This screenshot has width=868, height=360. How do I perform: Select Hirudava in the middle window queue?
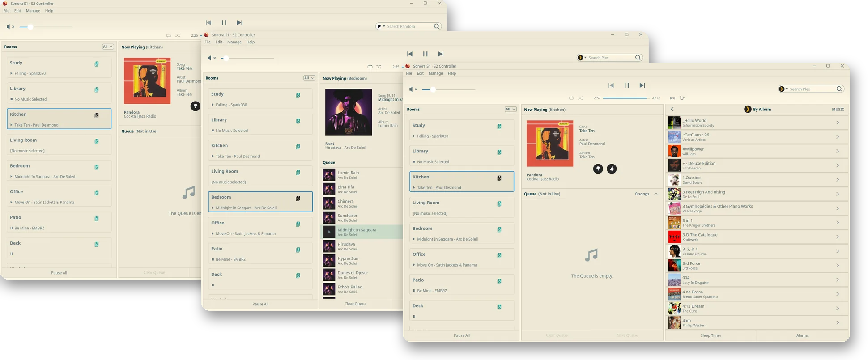pyautogui.click(x=362, y=246)
